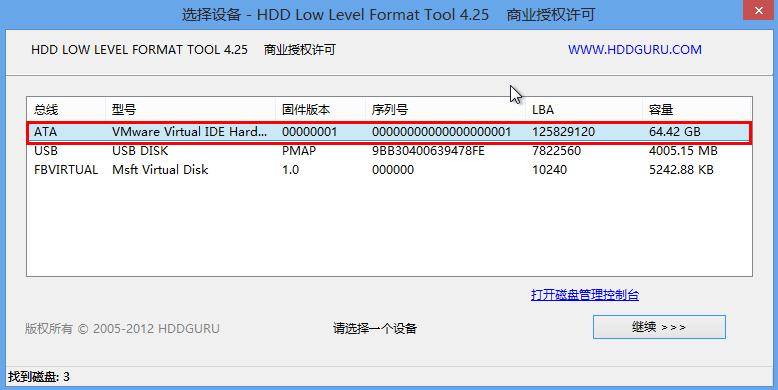The image size is (778, 390).
Task: Click LBA value 7822560
Action: pyautogui.click(x=556, y=150)
